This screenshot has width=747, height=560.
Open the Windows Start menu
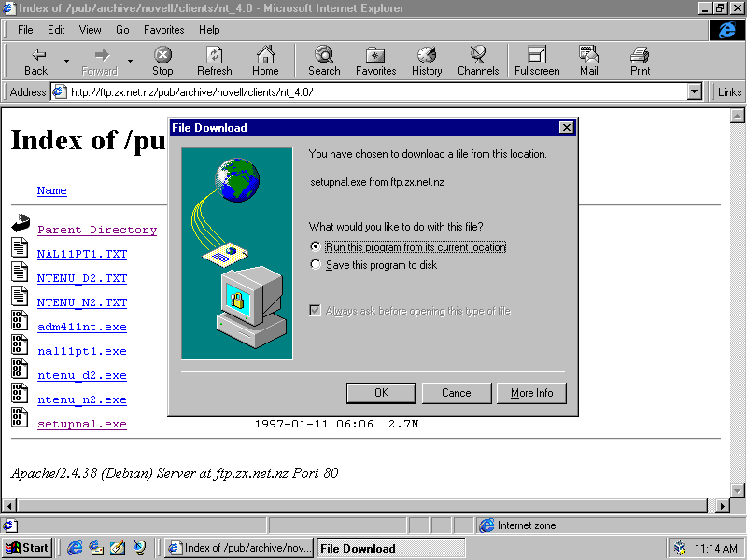pyautogui.click(x=28, y=548)
